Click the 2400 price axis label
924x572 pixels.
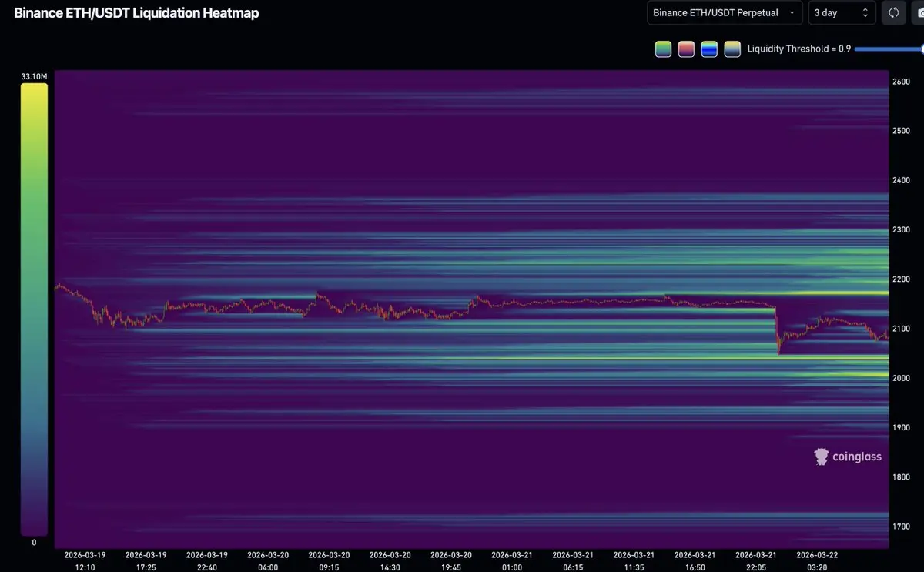point(901,180)
